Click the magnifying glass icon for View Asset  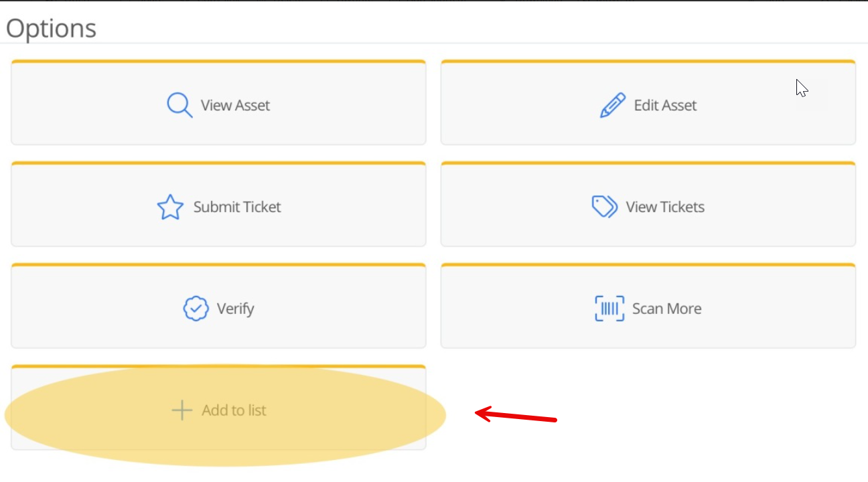pos(179,105)
